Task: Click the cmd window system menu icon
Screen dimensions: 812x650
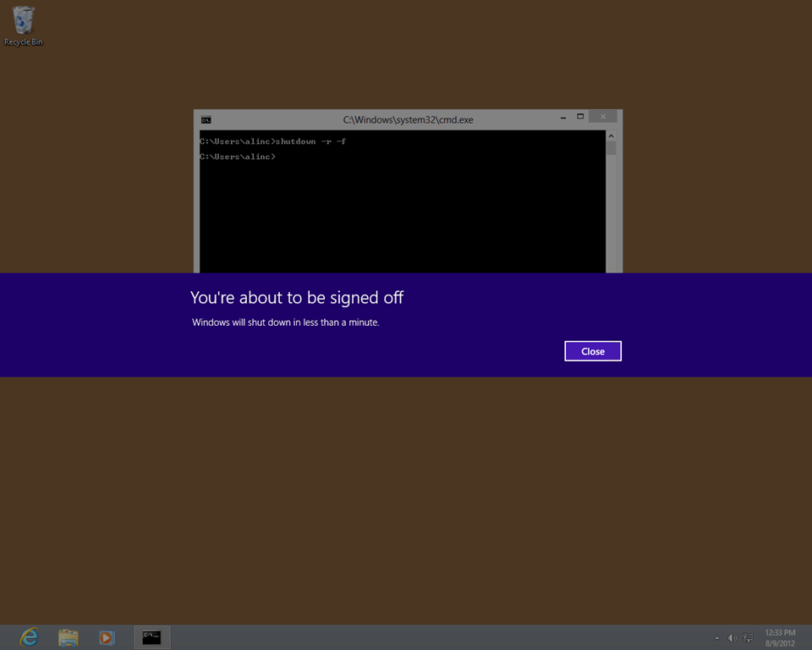Action: tap(206, 119)
